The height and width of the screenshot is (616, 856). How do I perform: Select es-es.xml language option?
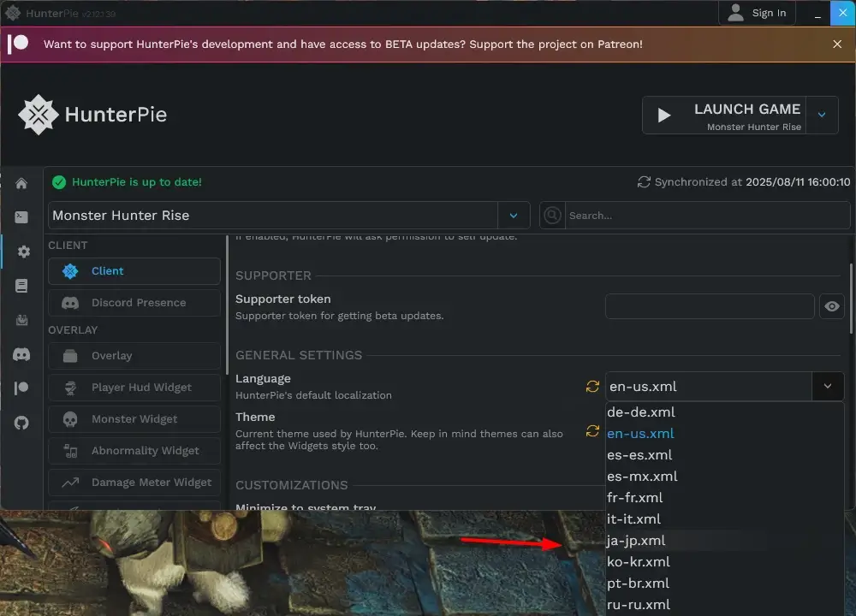click(x=724, y=455)
